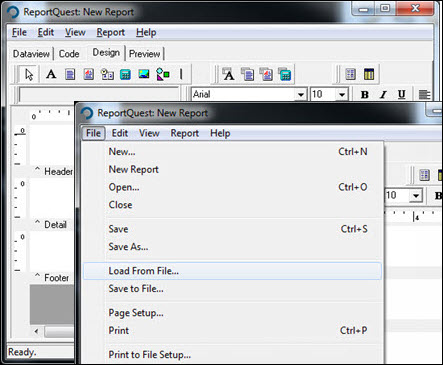Viewport: 443px width, 365px height.
Task: Open View menu in front window
Action: (x=149, y=133)
